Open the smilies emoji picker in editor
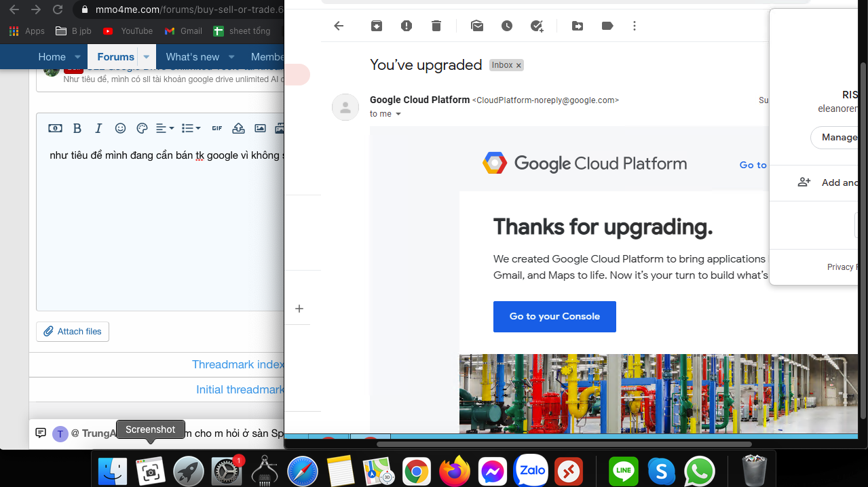This screenshot has width=868, height=487. [120, 128]
